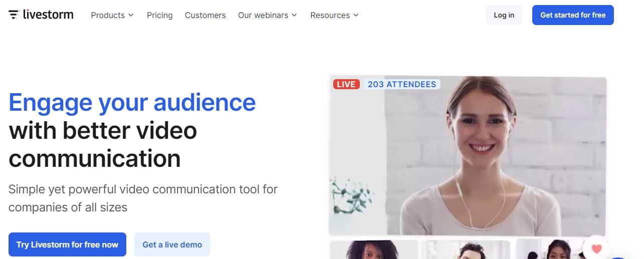Click the heart reaction icon

pos(596,248)
